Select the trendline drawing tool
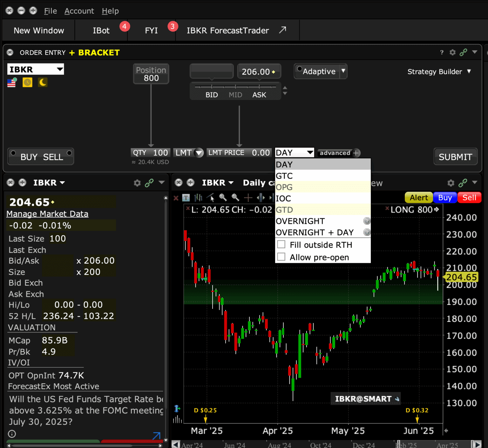Screen dimensions: 488x448 pos(211,198)
